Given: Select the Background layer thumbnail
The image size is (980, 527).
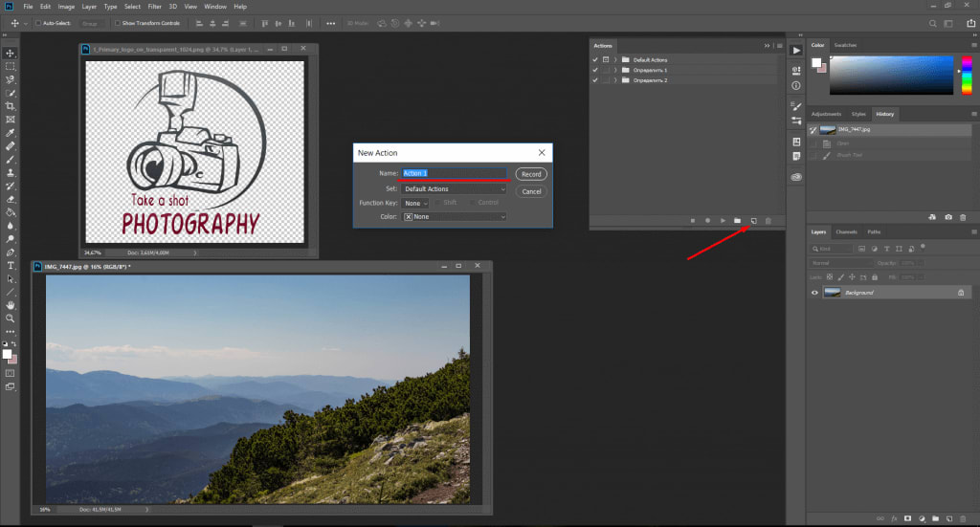Looking at the screenshot, I should [832, 293].
